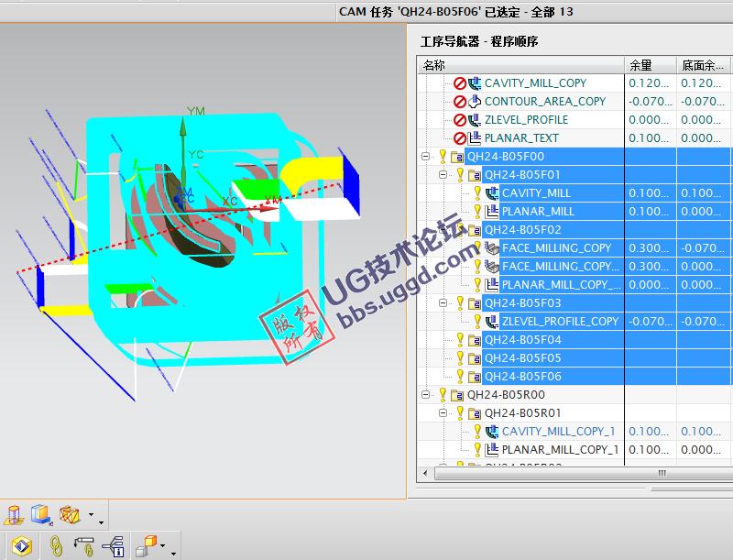Screen dimensions: 733x560
Task: Click the PLANAR_TEXT operation icon
Action: click(x=476, y=137)
